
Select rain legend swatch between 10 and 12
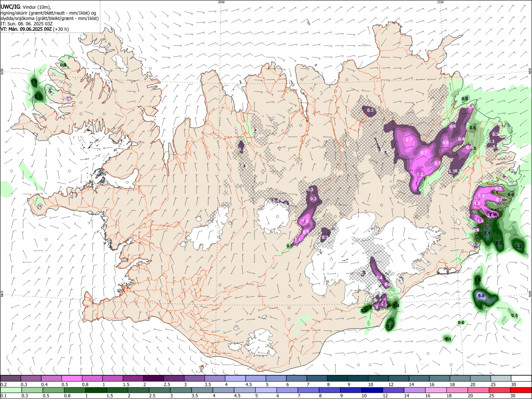(371, 390)
